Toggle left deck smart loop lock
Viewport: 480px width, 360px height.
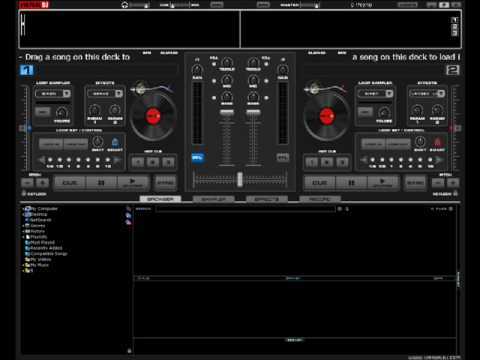pos(115,142)
